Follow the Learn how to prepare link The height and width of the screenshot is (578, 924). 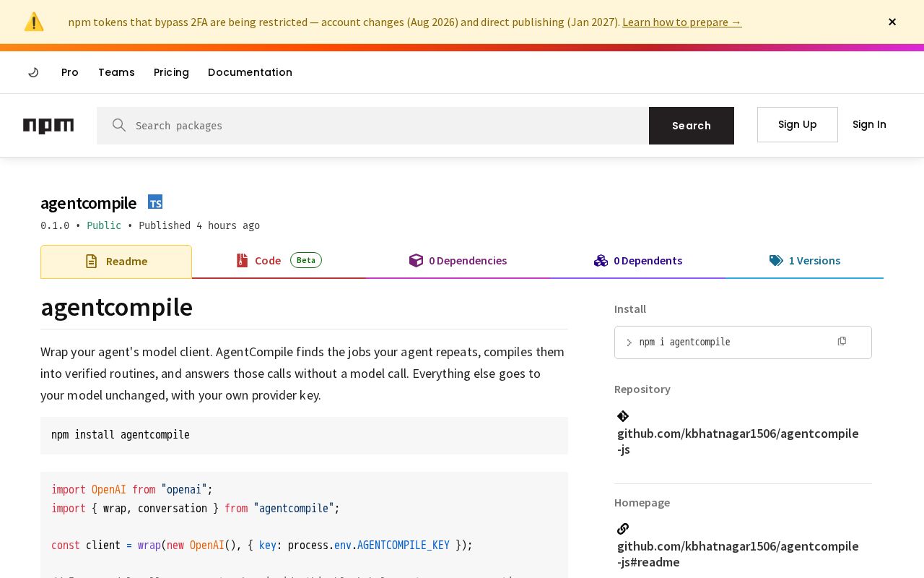[682, 22]
